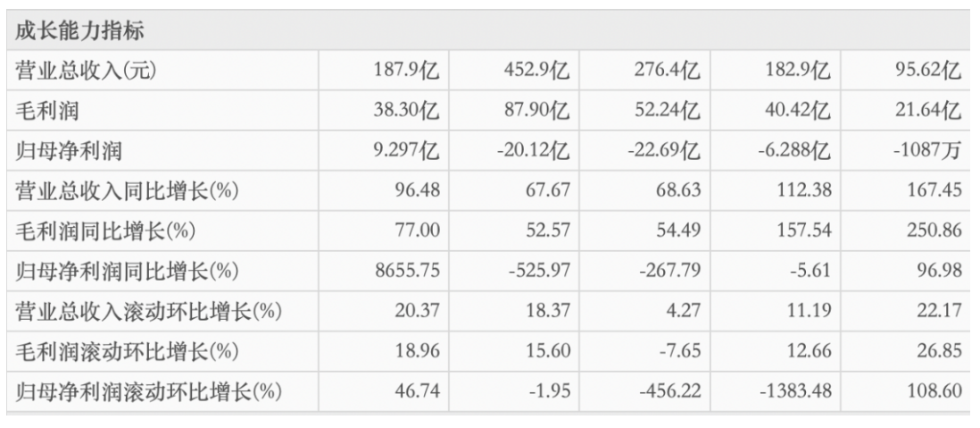Screen dimensions: 980x428
Task: Select the 营业总收入(元) row label
Action: point(85,71)
